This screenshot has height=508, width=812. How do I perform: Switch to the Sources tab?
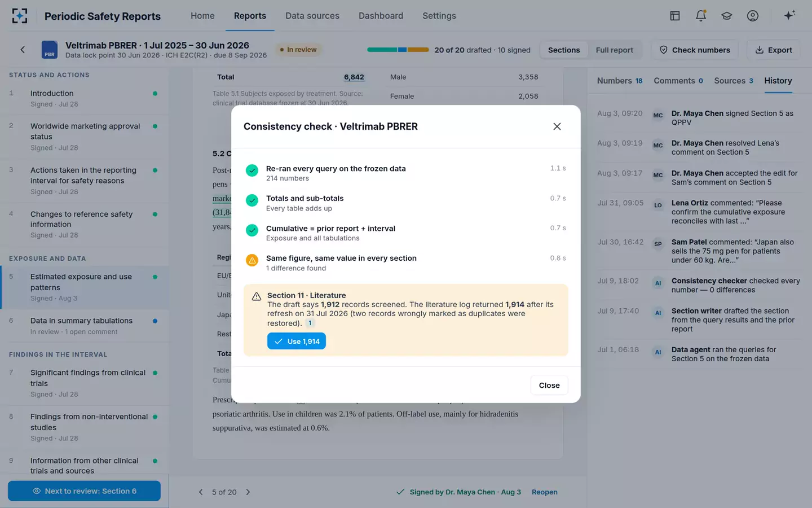[734, 81]
